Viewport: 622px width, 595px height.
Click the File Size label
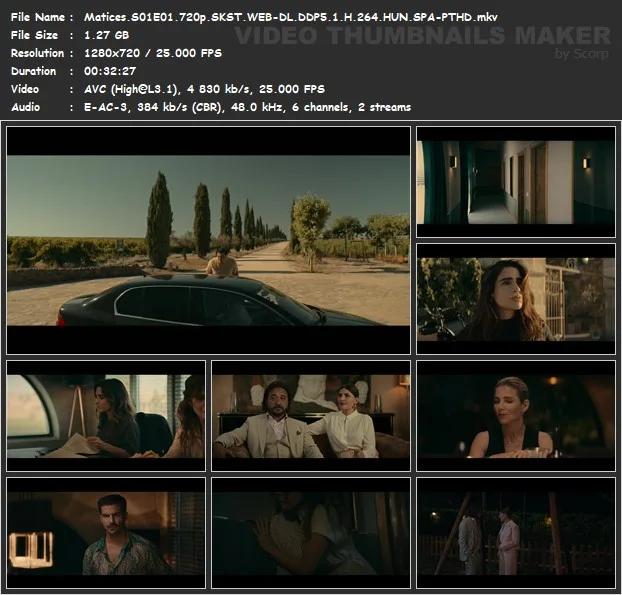point(35,35)
